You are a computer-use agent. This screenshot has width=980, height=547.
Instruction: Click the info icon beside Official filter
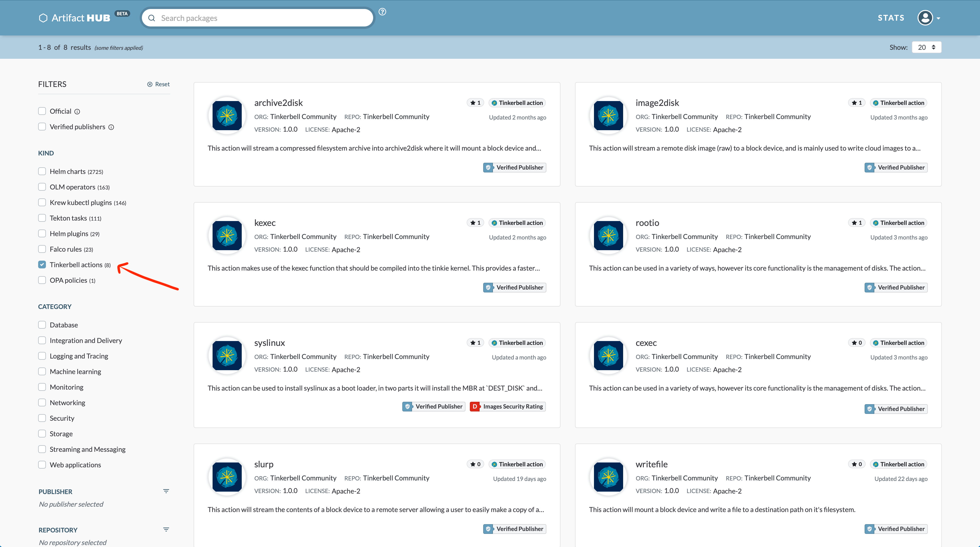(x=77, y=111)
